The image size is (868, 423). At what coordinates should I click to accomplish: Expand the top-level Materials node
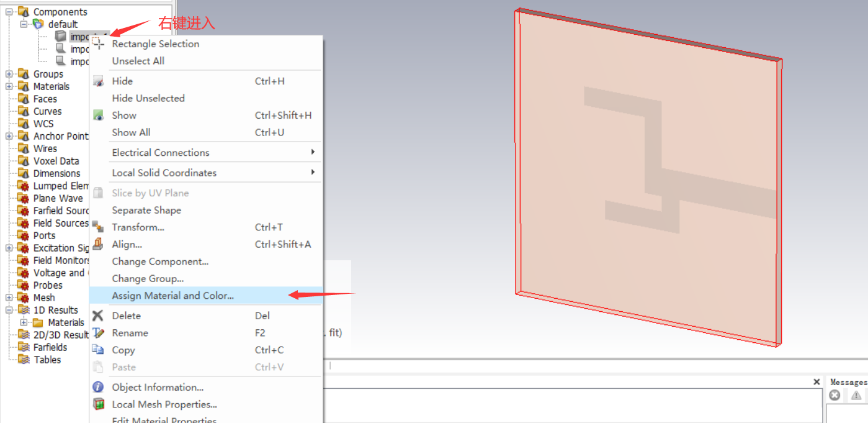pos(9,86)
